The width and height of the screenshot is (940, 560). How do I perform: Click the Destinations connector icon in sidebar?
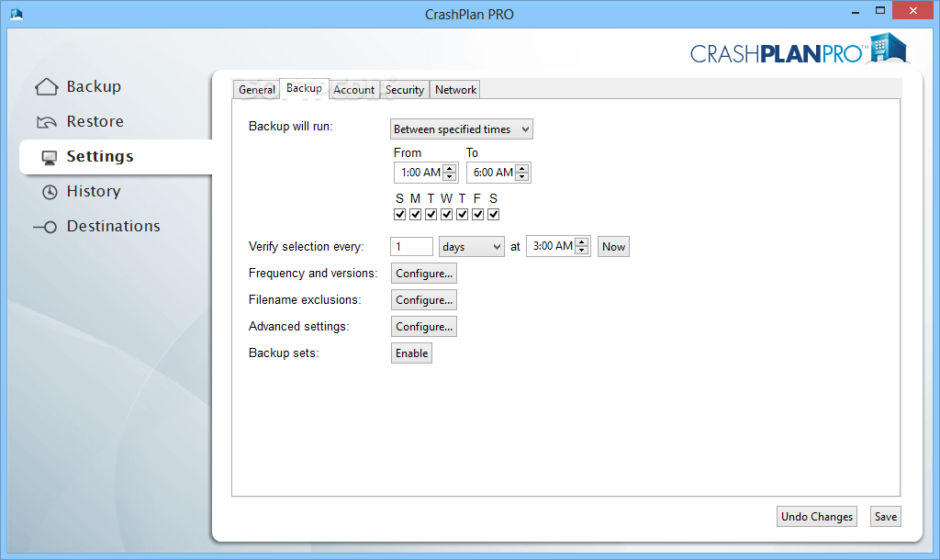(x=46, y=228)
